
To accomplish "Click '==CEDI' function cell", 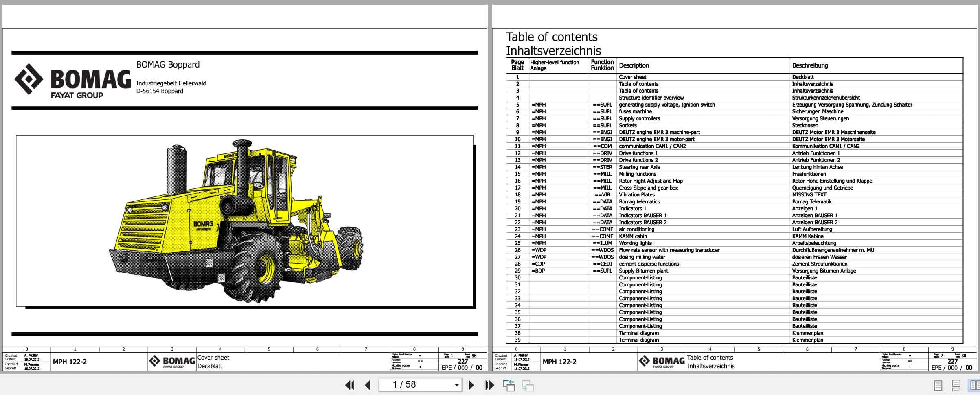I will (x=603, y=264).
